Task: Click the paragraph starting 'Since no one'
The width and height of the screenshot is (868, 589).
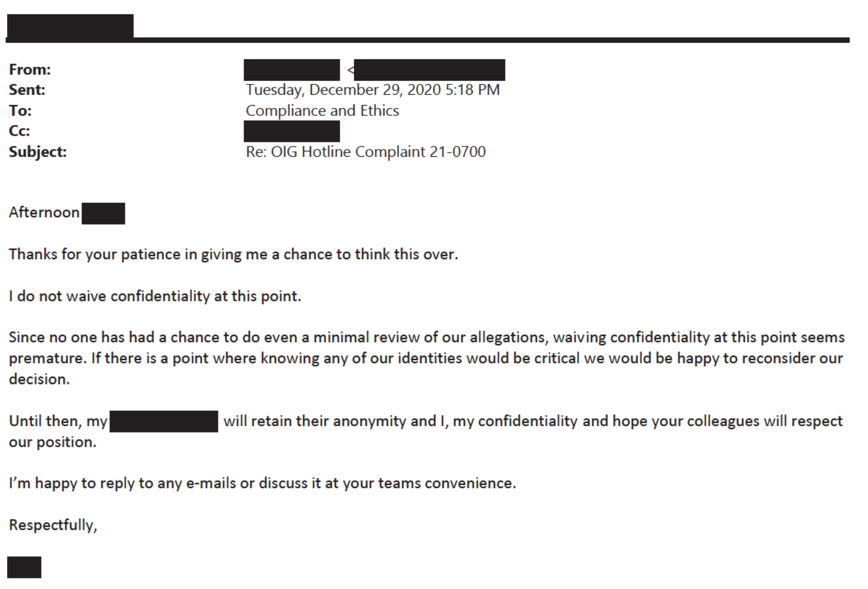Action: click(x=427, y=358)
